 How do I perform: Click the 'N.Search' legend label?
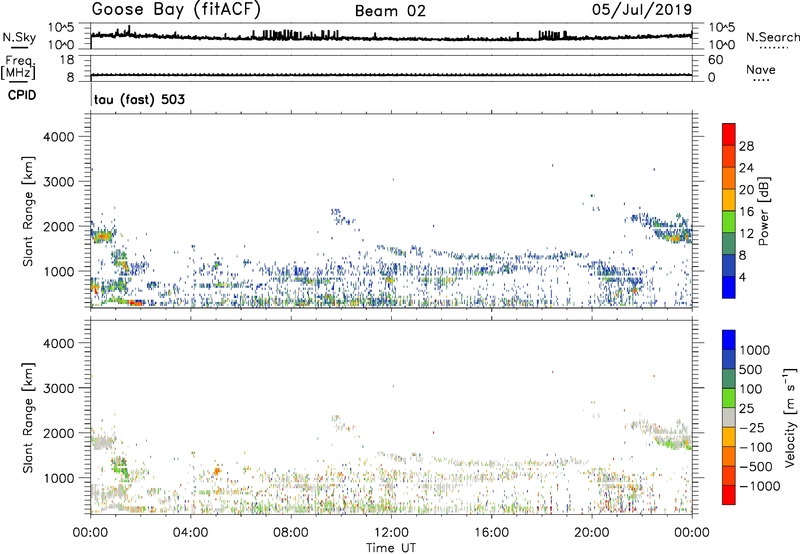772,37
